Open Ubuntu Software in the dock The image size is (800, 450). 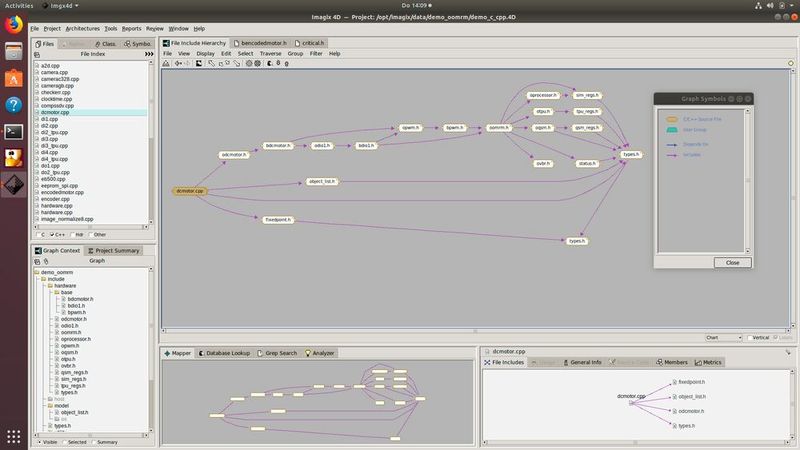(x=14, y=78)
